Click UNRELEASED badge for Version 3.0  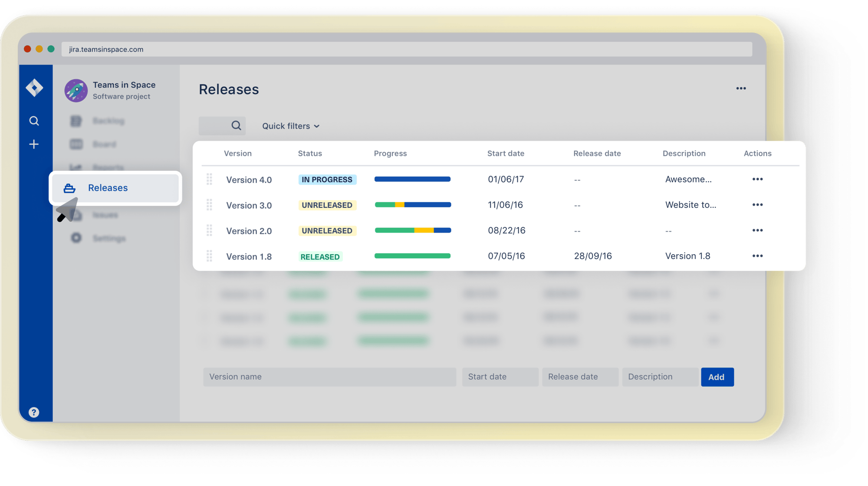point(327,205)
